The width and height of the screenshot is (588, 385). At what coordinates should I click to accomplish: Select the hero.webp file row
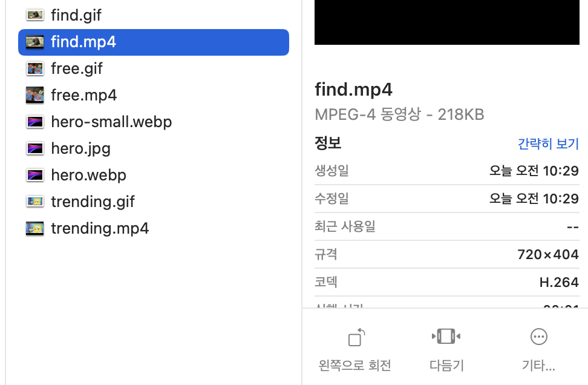[154, 175]
